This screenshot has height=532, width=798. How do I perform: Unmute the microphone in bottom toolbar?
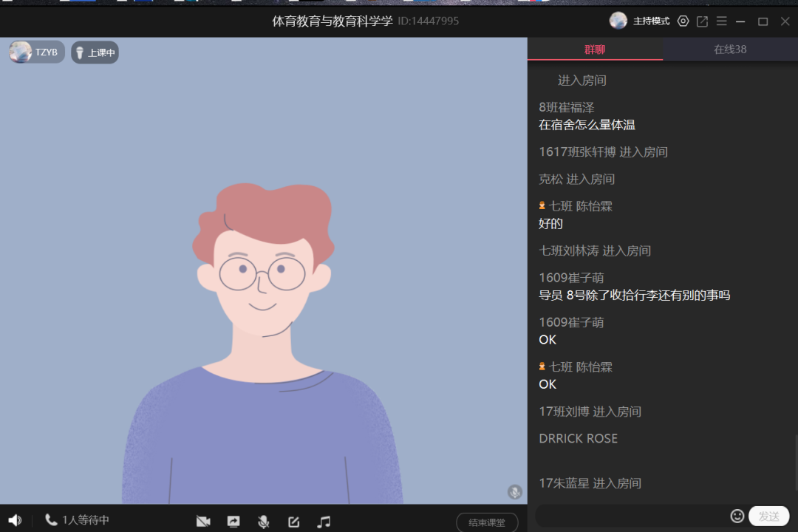point(263,522)
